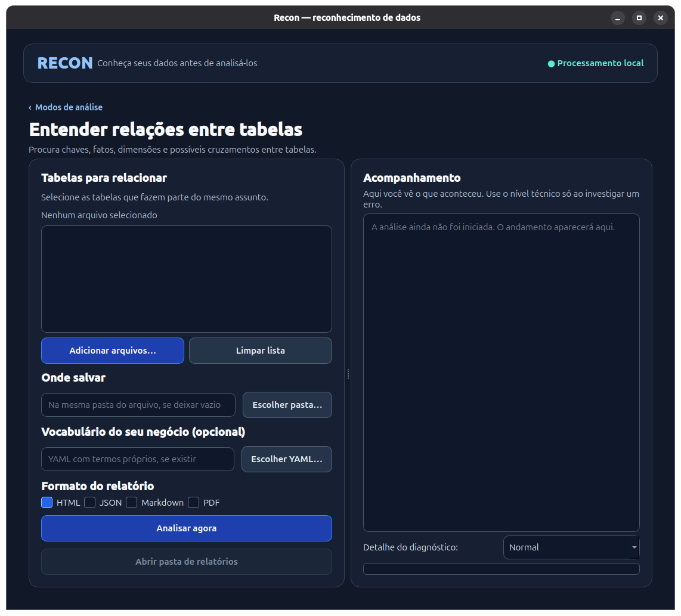Maximize the Recon window
Image resolution: width=681 pixels, height=616 pixels.
coord(639,18)
